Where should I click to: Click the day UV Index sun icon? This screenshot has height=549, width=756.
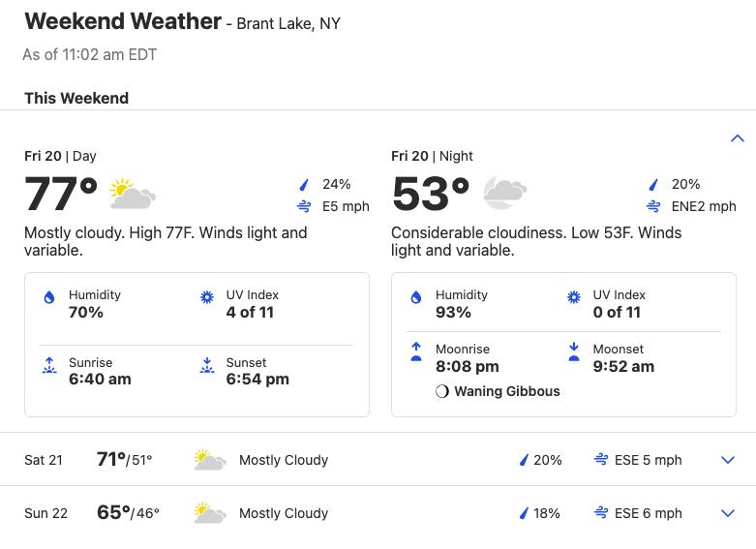(207, 297)
